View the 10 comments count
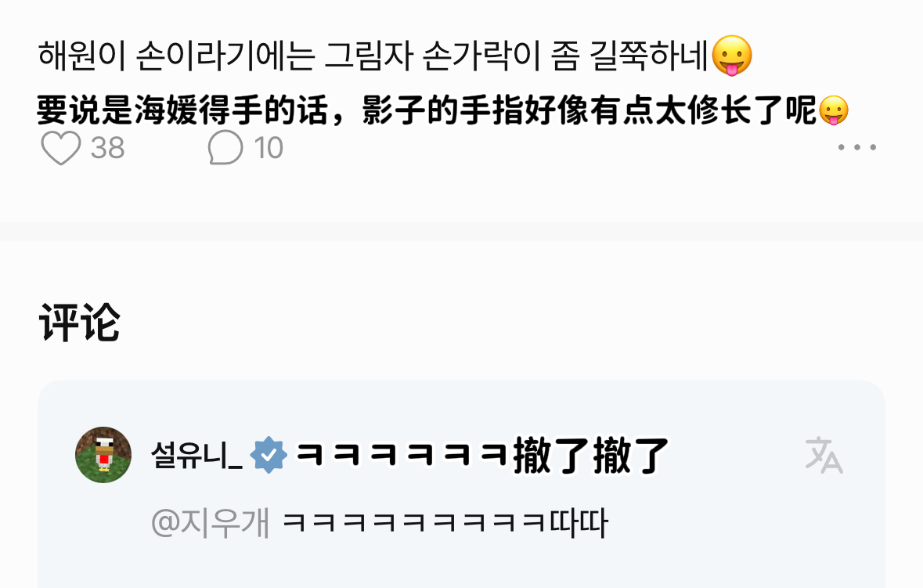 click(x=269, y=148)
